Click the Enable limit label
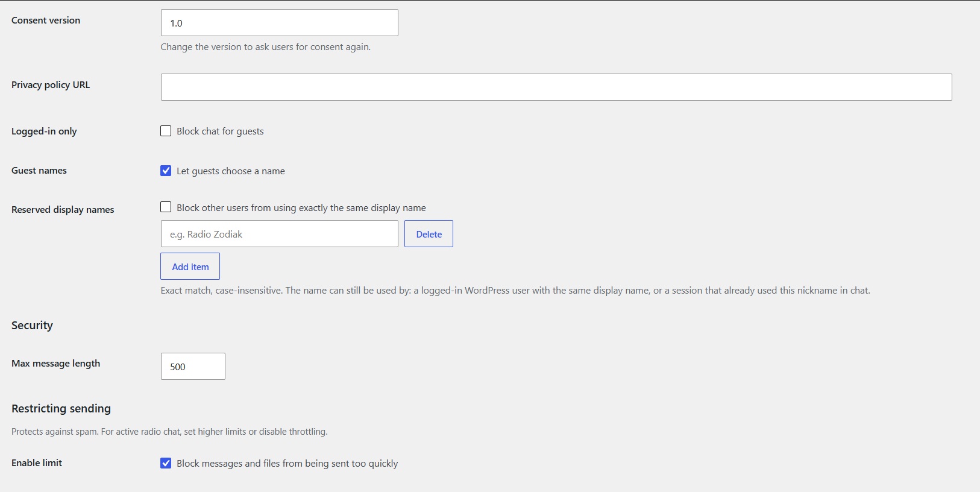 pyautogui.click(x=37, y=463)
